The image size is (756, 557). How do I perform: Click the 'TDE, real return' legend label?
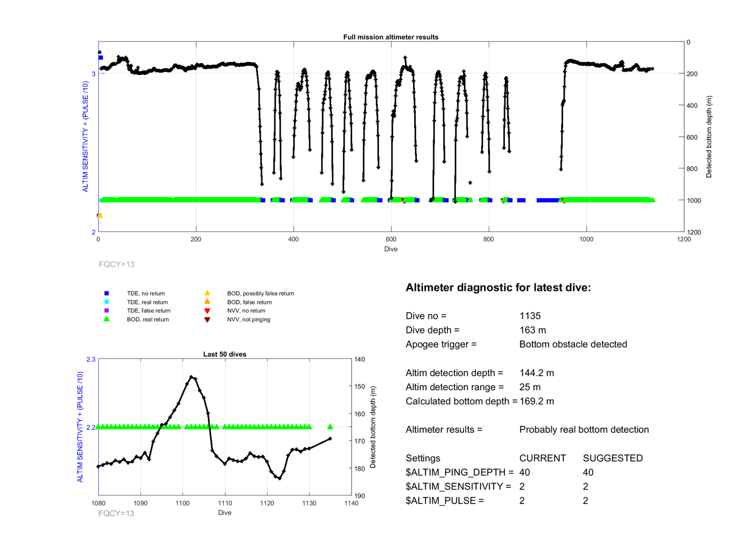(147, 302)
